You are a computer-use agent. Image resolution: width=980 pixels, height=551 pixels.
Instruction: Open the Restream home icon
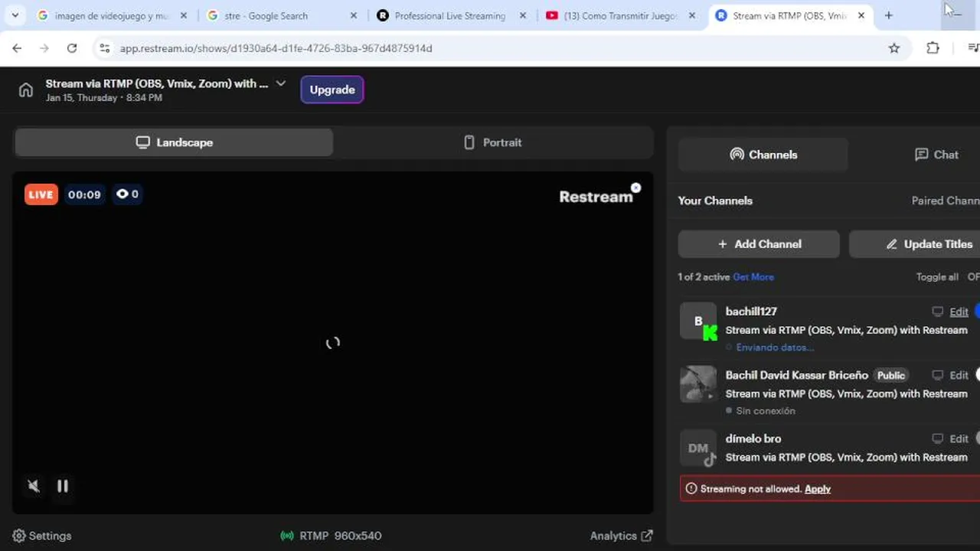pos(26,90)
